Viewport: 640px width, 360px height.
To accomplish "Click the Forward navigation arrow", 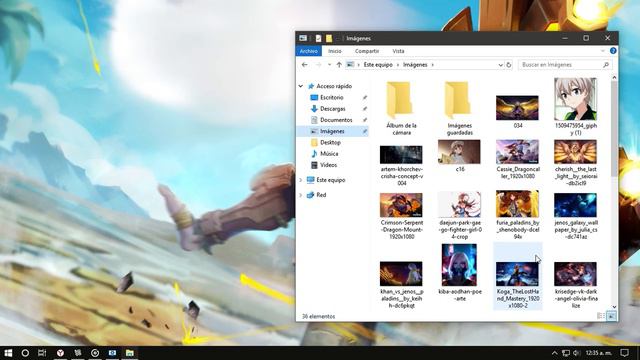I will coord(318,65).
